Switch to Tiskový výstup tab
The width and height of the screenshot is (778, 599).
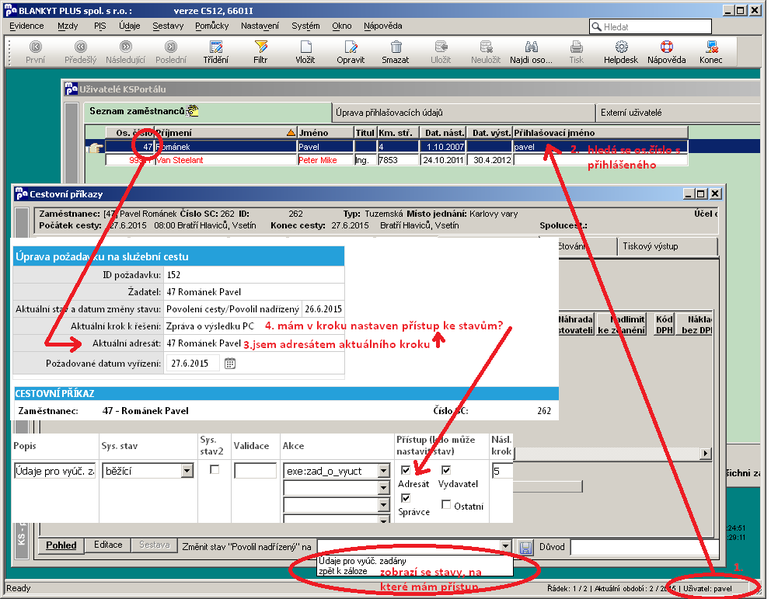pyautogui.click(x=667, y=246)
